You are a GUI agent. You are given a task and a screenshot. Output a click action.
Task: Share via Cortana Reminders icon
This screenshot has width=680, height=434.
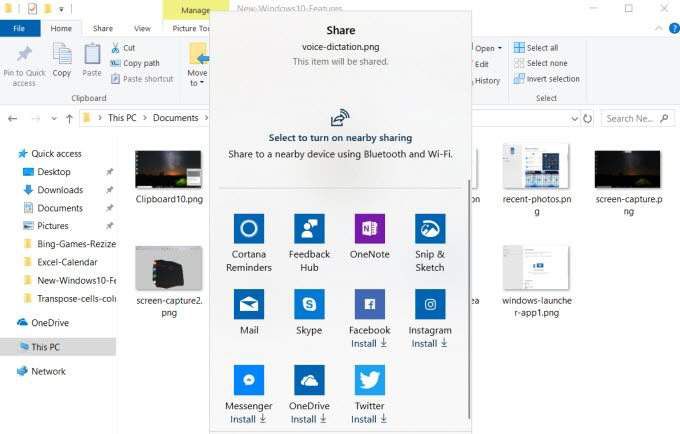(x=248, y=228)
